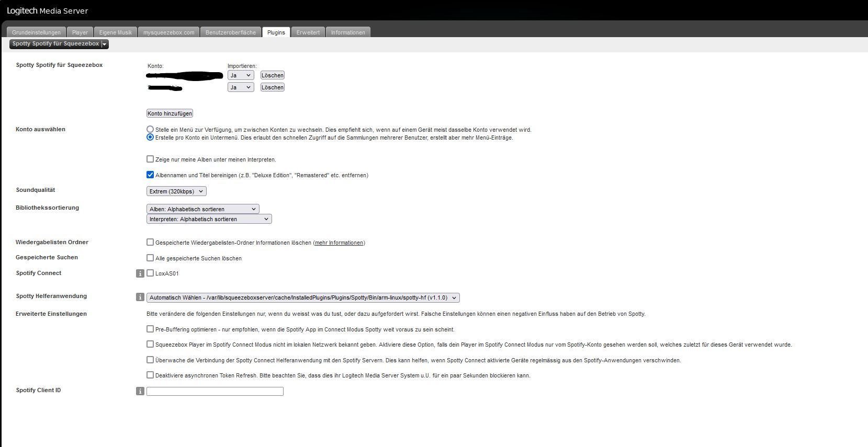Select radio 'Stelle ein Menü zur Verfügung'
This screenshot has height=447, width=868.
click(x=150, y=129)
